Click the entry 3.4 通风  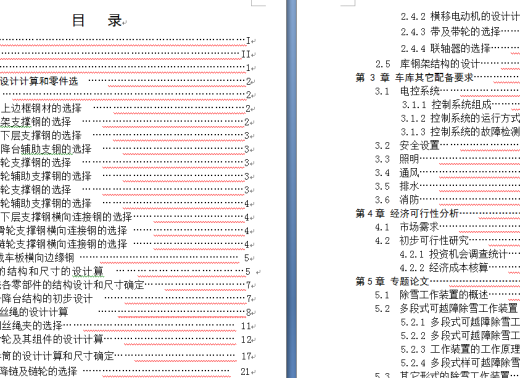[x=397, y=173]
